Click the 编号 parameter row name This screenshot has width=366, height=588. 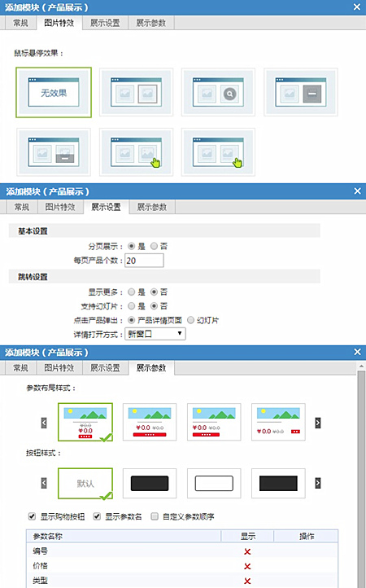point(40,551)
